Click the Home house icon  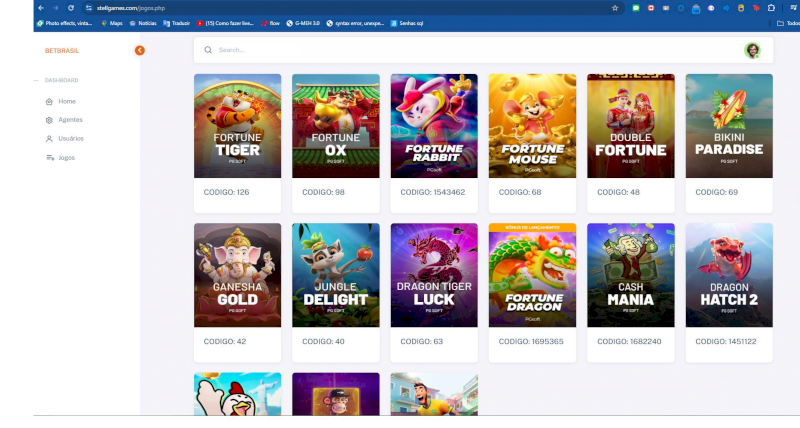pyautogui.click(x=49, y=102)
